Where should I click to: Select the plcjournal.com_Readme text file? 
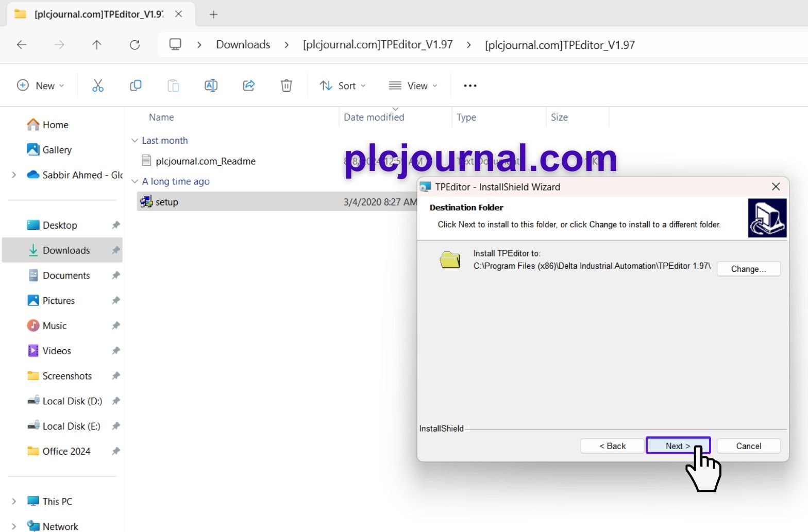point(206,161)
